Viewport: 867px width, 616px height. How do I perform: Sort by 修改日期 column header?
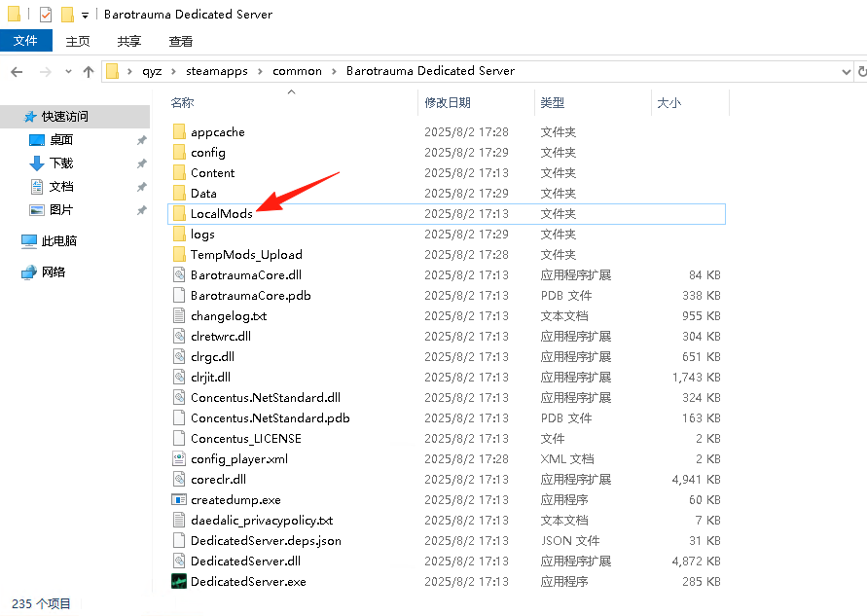(448, 103)
